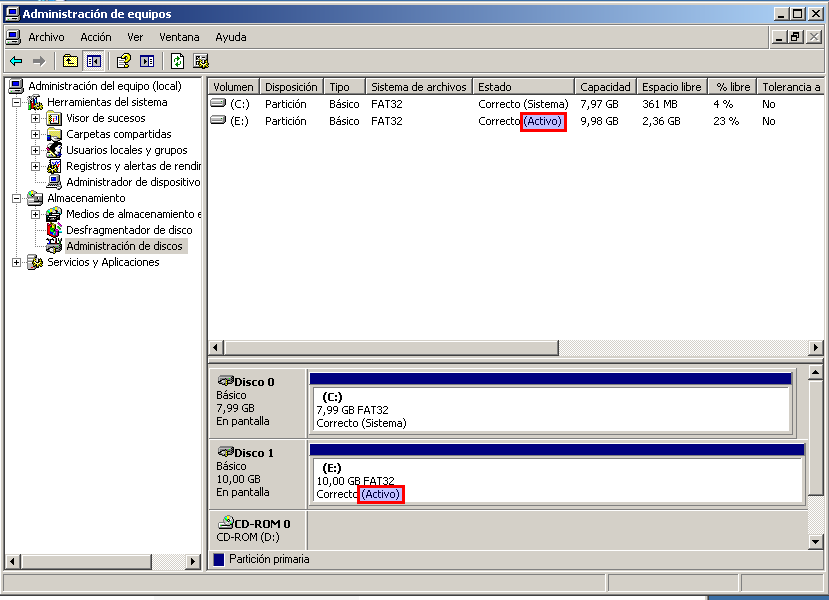Viewport: 829px width, 600px height.
Task: Select the (C:) volume row in list
Action: point(239,104)
